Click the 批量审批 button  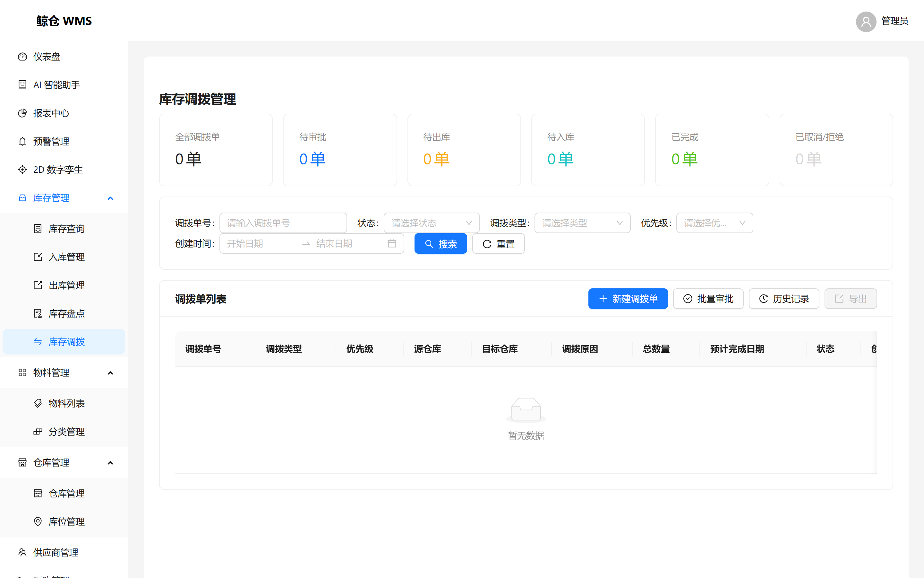tap(708, 299)
